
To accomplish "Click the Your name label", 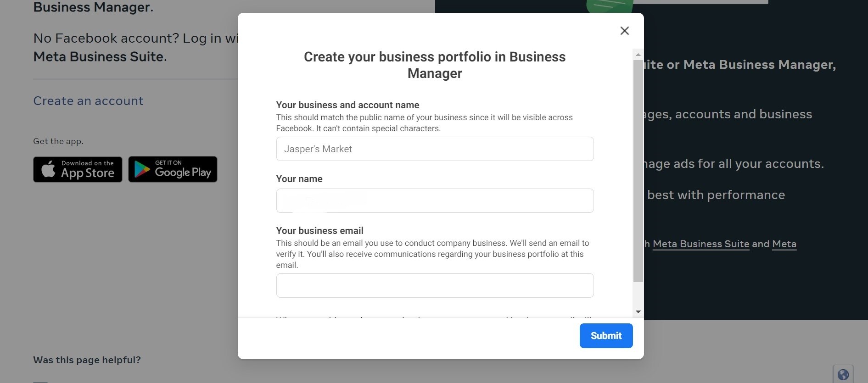I will pyautogui.click(x=299, y=179).
